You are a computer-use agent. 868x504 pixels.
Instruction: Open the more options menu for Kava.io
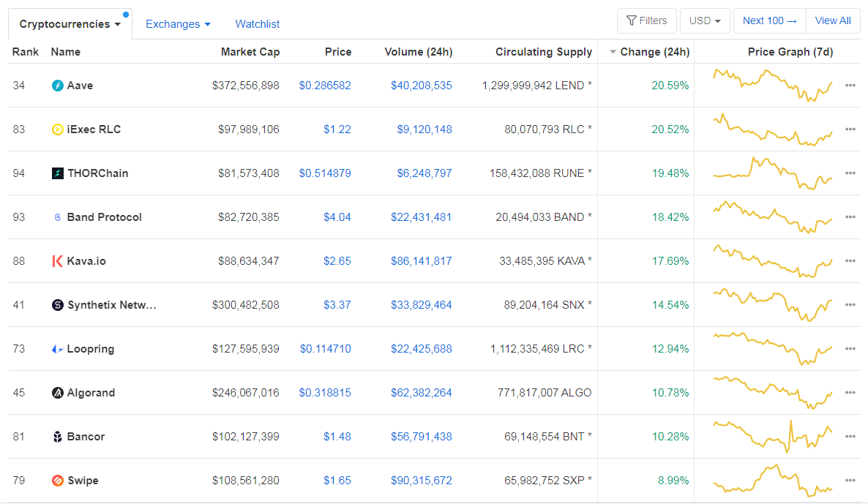coord(850,261)
